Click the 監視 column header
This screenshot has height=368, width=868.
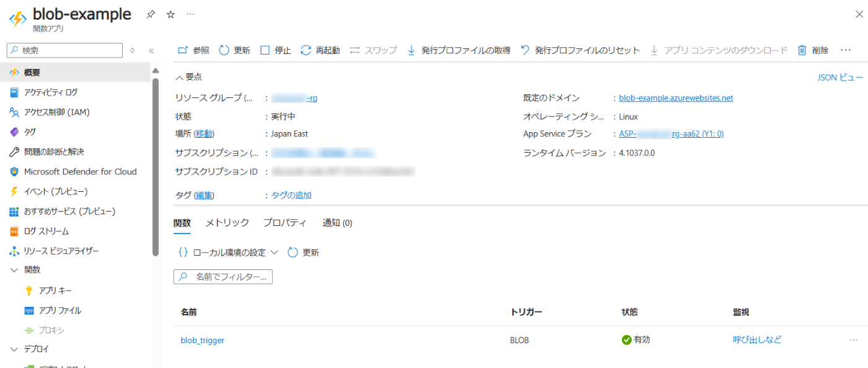click(x=742, y=312)
